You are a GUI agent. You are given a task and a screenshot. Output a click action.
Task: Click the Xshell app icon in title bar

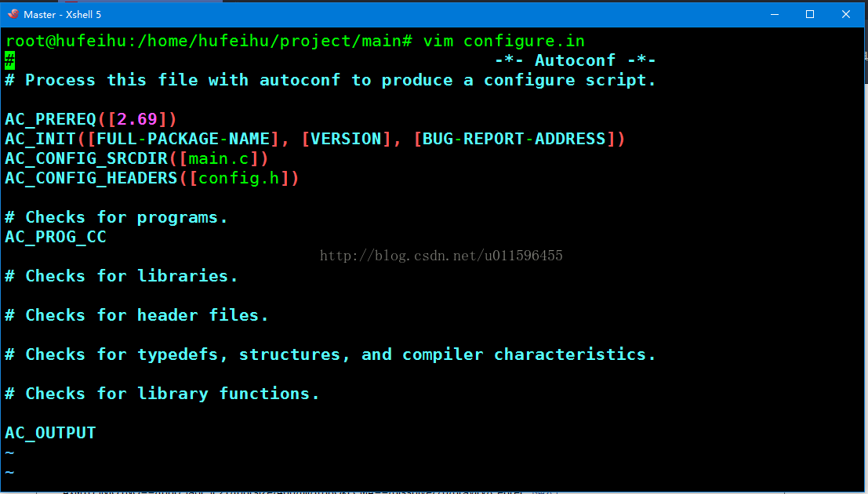13,14
